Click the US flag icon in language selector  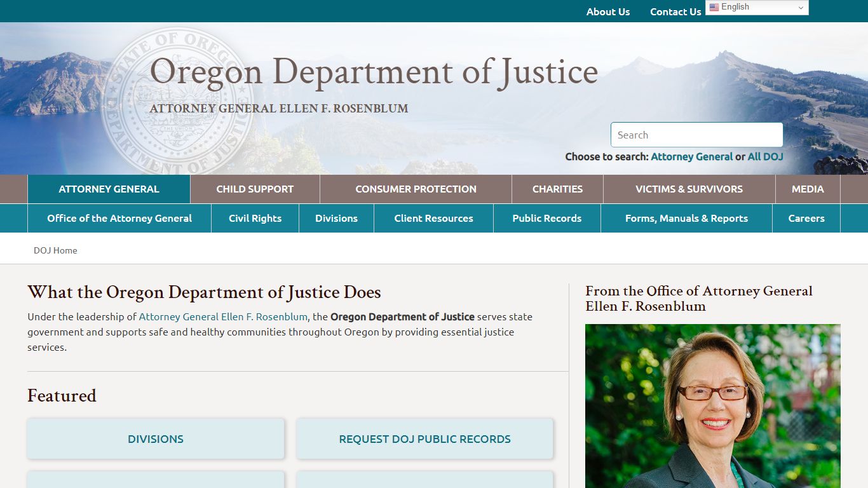click(x=714, y=7)
